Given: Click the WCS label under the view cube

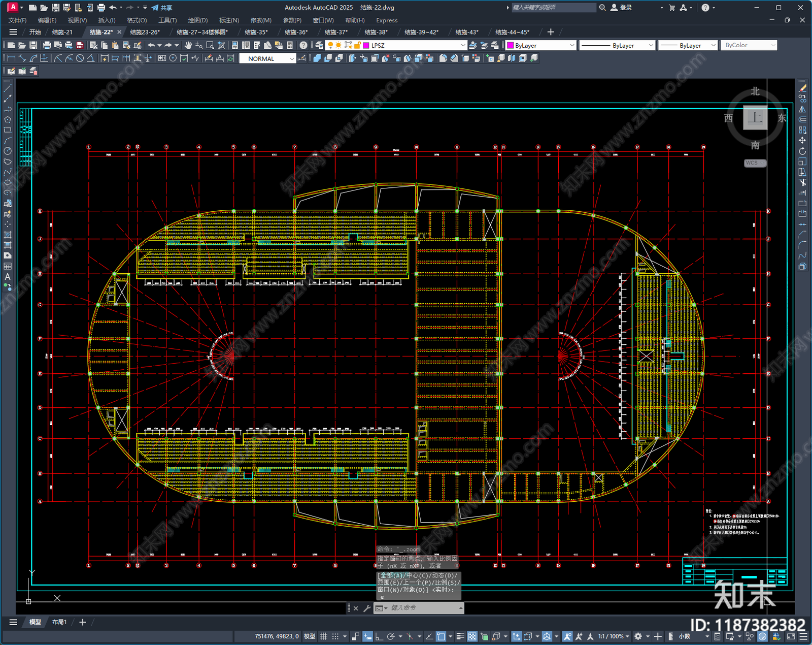Looking at the screenshot, I should [x=755, y=163].
